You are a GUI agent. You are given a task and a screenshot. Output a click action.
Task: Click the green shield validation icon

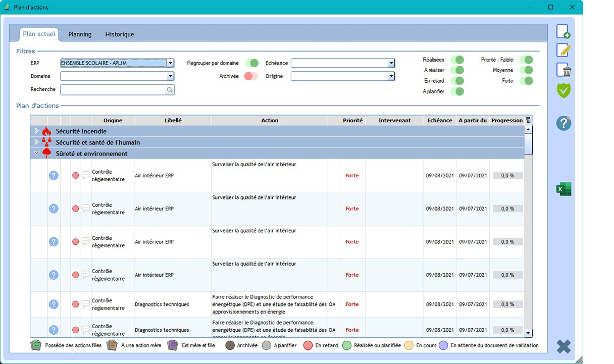[563, 90]
